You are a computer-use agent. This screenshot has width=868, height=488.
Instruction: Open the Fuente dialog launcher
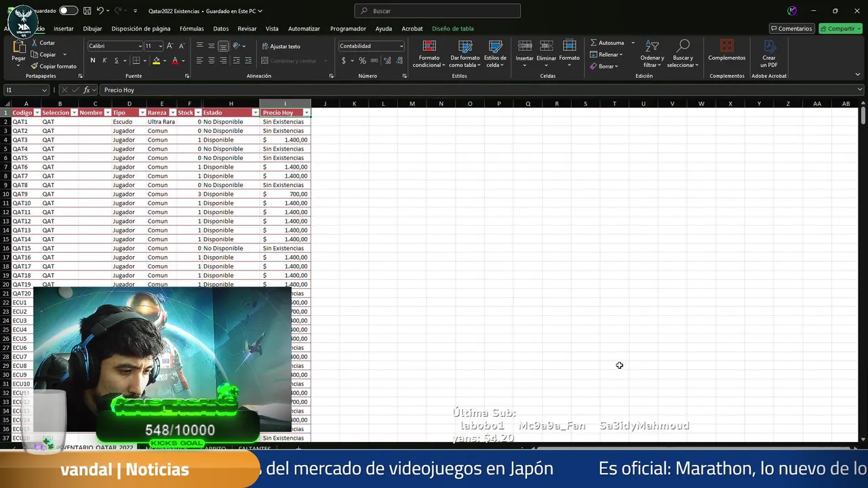tap(187, 76)
